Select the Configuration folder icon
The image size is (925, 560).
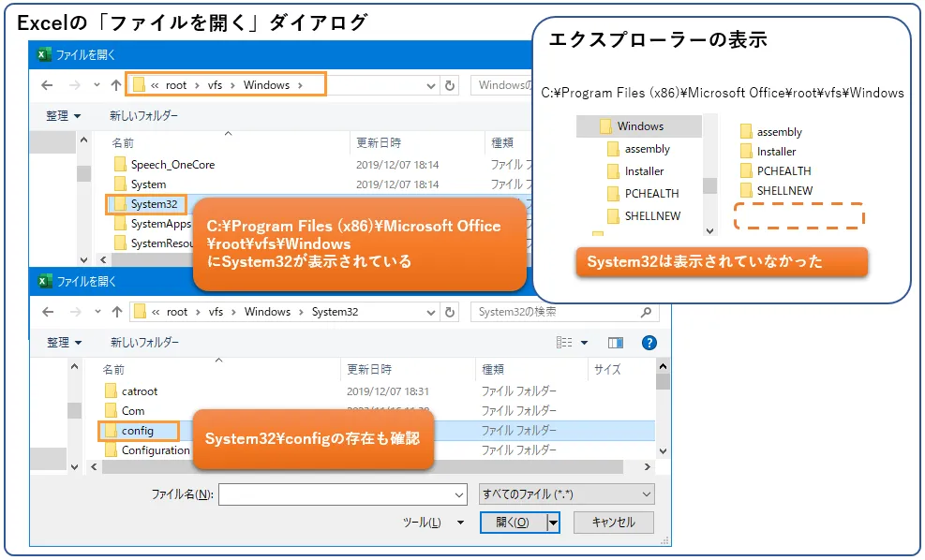pos(111,449)
